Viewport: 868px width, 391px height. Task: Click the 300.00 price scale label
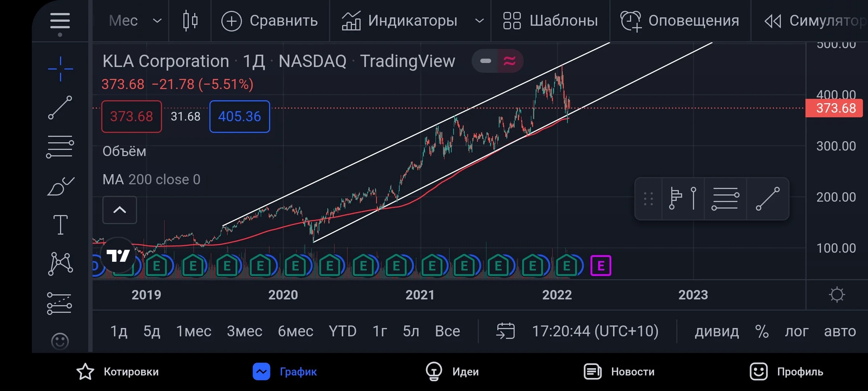click(836, 146)
